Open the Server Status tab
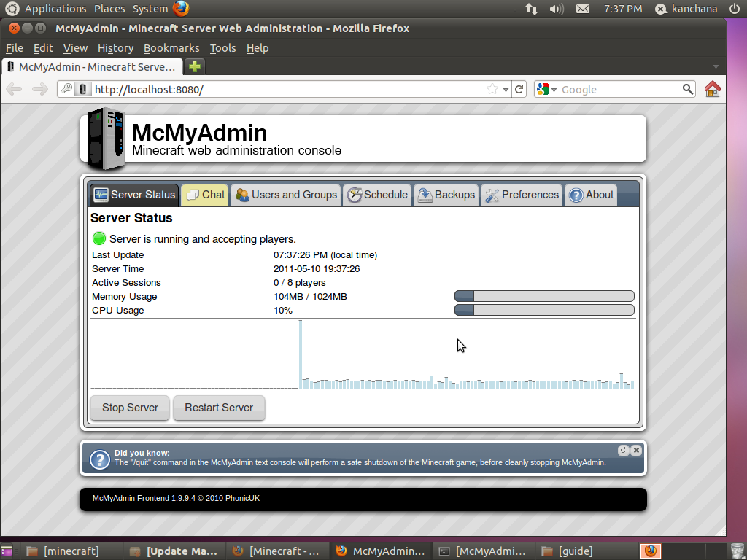This screenshot has height=560, width=747. 134,195
